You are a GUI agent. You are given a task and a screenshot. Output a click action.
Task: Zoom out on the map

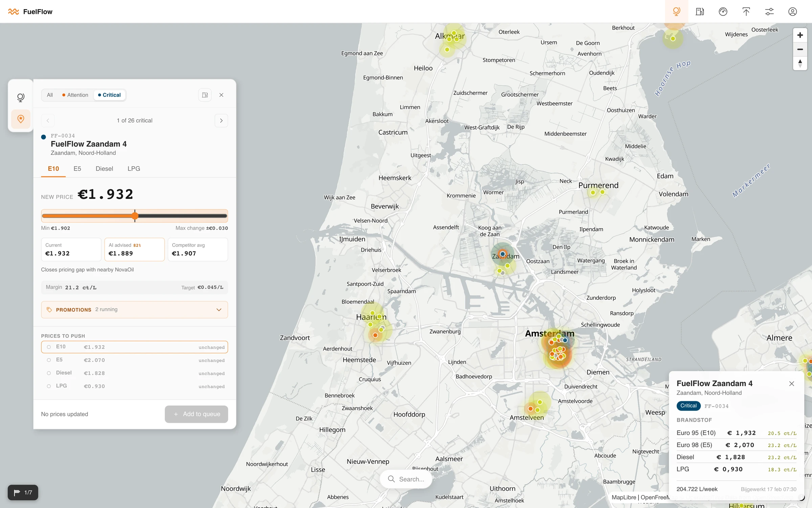point(800,49)
